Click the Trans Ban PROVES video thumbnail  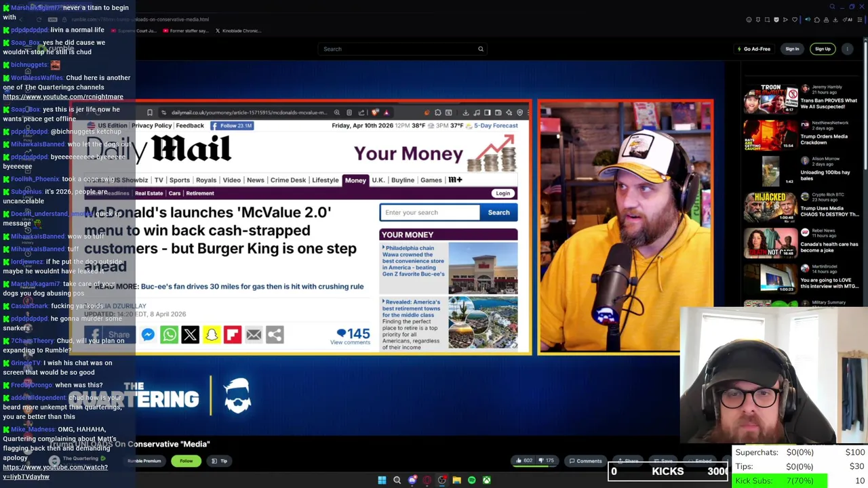[x=771, y=100]
